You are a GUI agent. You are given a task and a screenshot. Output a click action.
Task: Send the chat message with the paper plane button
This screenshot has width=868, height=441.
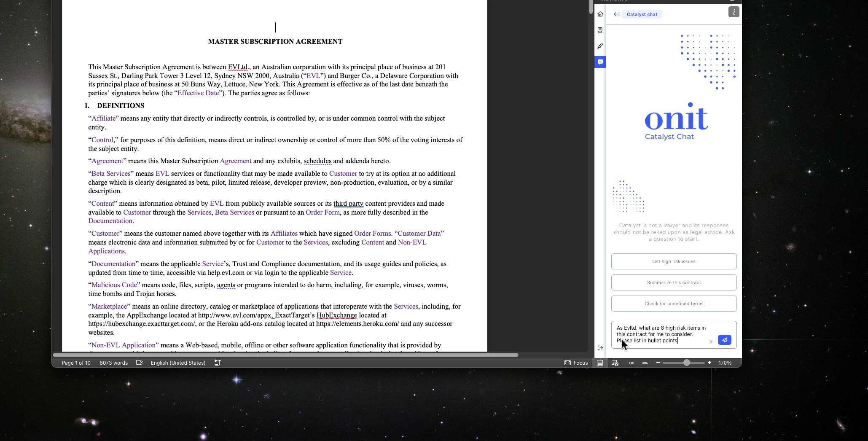[725, 340]
